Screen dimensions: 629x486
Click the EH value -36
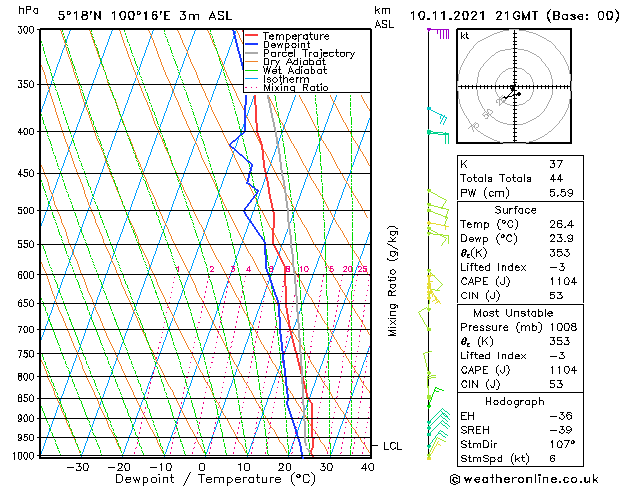point(561,416)
